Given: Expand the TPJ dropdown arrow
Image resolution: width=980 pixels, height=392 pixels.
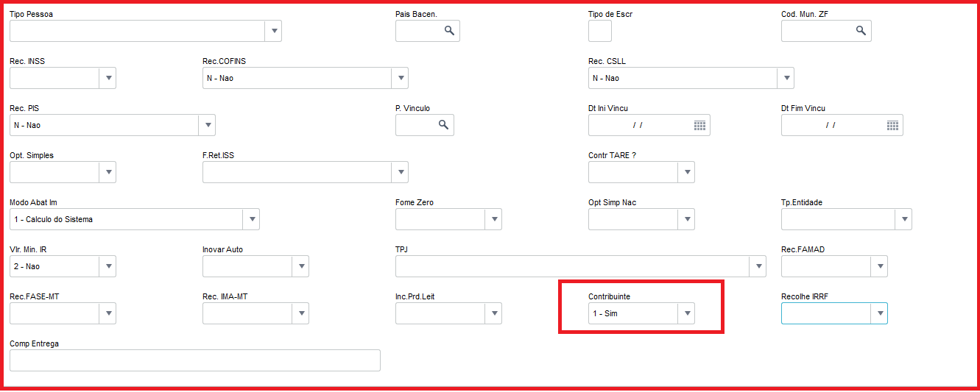Looking at the screenshot, I should click(x=758, y=266).
